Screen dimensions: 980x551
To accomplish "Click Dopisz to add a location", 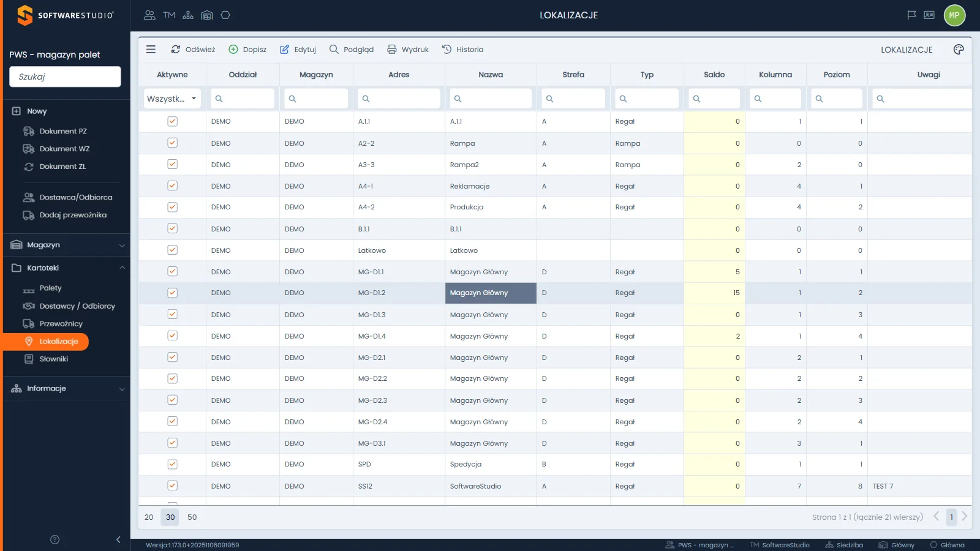I will (x=247, y=50).
